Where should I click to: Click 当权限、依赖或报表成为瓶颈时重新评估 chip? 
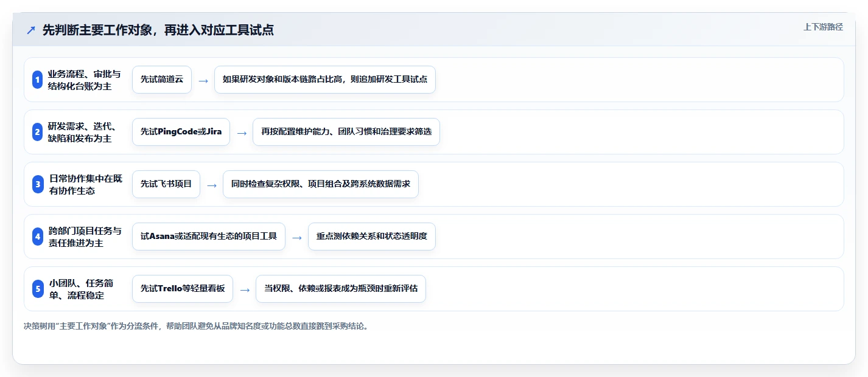click(341, 289)
